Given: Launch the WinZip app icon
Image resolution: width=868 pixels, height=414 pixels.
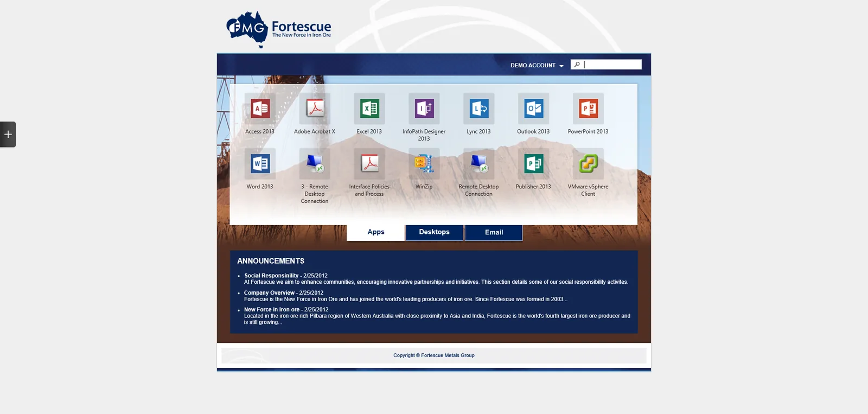Looking at the screenshot, I should [424, 164].
